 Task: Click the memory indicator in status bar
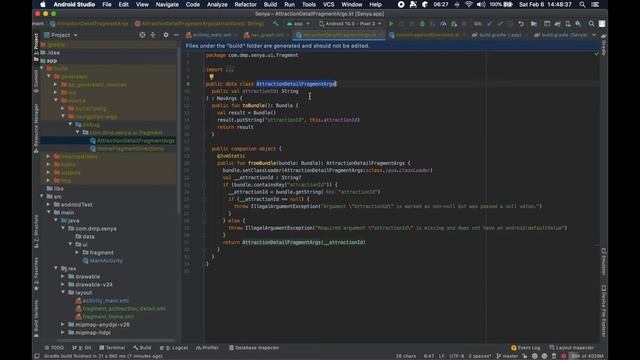587,356
